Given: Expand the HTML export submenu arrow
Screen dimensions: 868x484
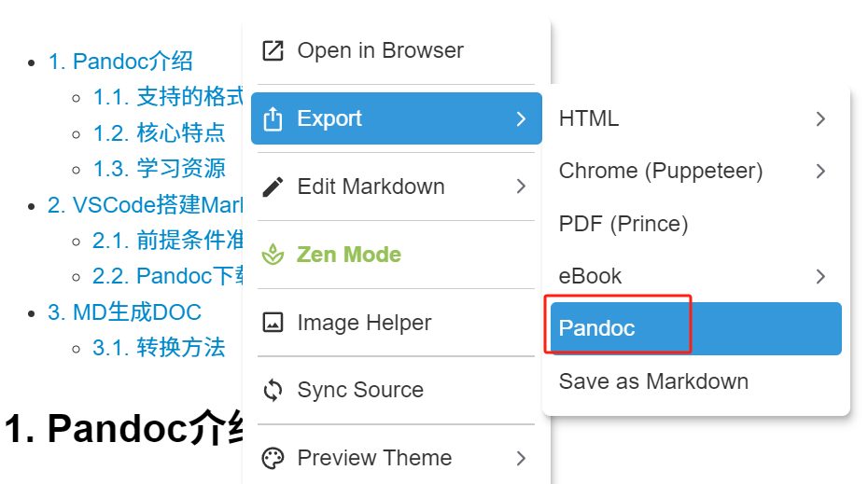Looking at the screenshot, I should pyautogui.click(x=820, y=118).
